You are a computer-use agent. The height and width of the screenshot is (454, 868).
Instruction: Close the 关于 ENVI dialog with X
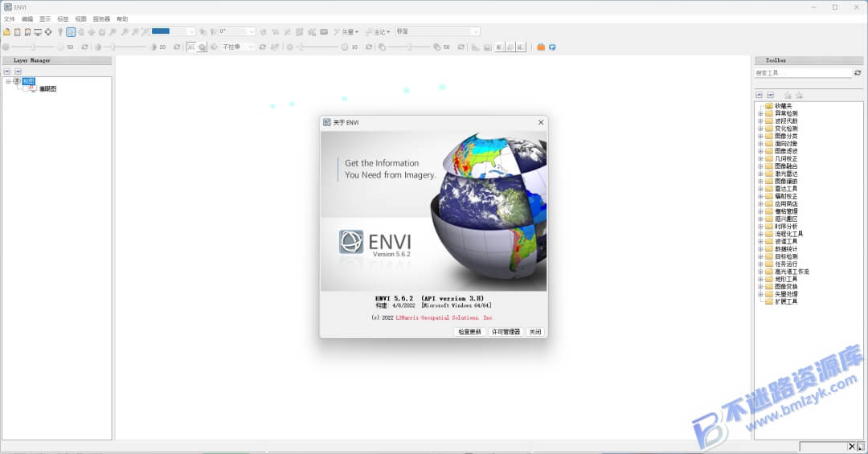coord(541,122)
